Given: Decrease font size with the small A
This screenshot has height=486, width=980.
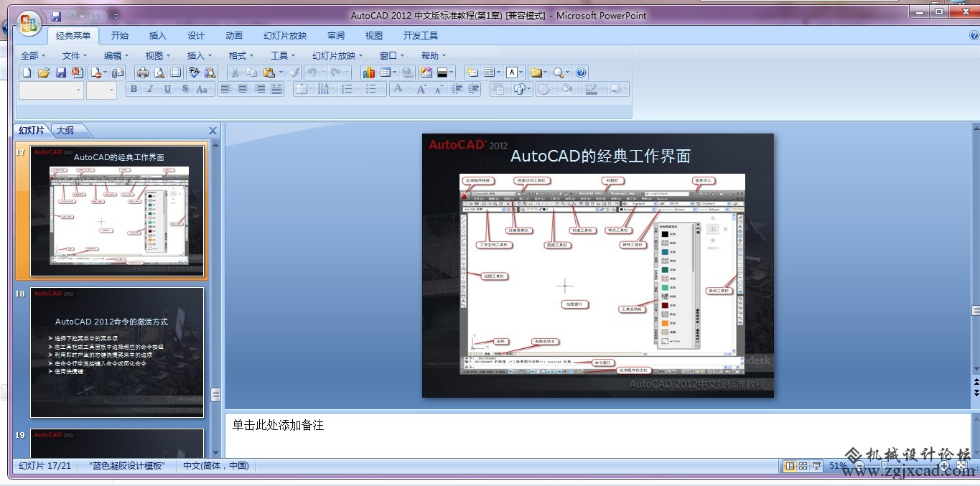Looking at the screenshot, I should tap(438, 89).
